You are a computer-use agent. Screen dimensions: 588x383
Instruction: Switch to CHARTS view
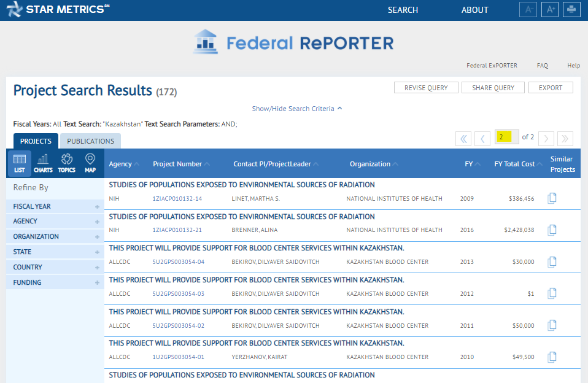coord(43,163)
